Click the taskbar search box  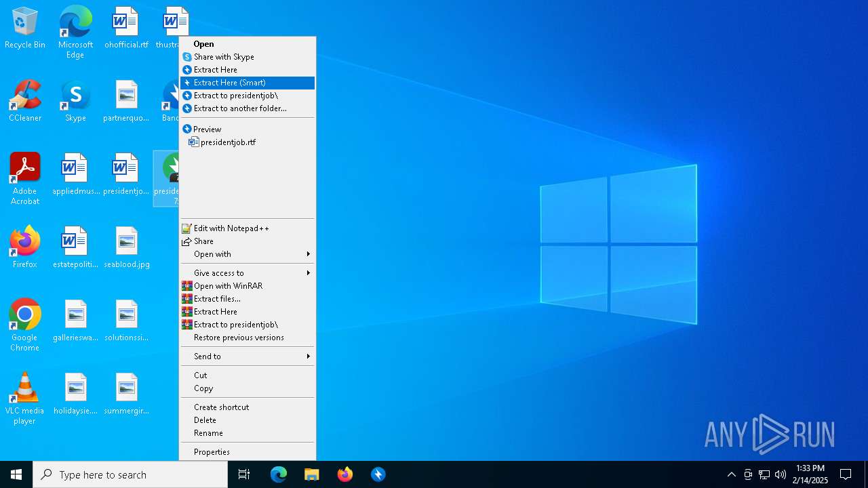130,474
